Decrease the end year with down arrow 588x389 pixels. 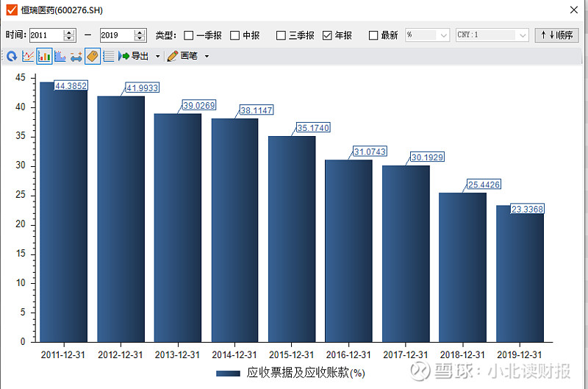point(140,38)
